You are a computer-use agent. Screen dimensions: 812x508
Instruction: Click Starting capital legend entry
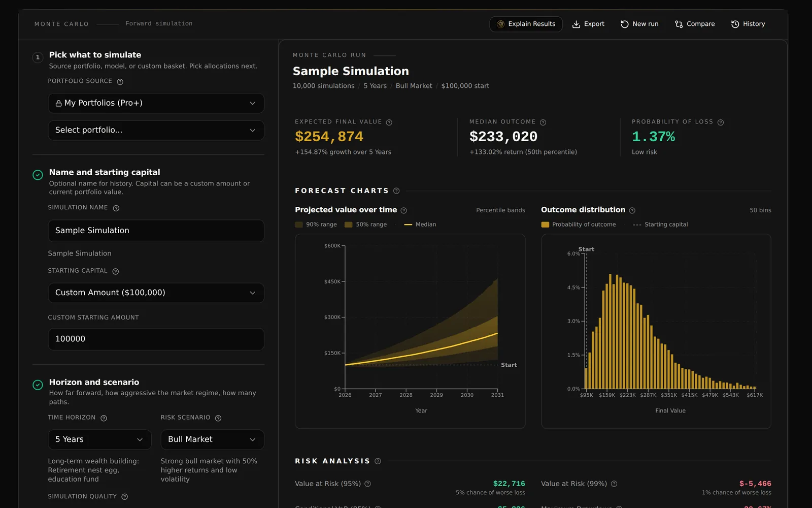(x=660, y=225)
